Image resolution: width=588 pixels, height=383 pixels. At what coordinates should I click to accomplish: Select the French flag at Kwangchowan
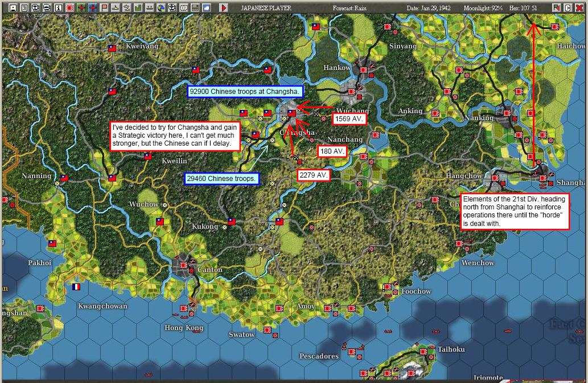click(x=76, y=287)
